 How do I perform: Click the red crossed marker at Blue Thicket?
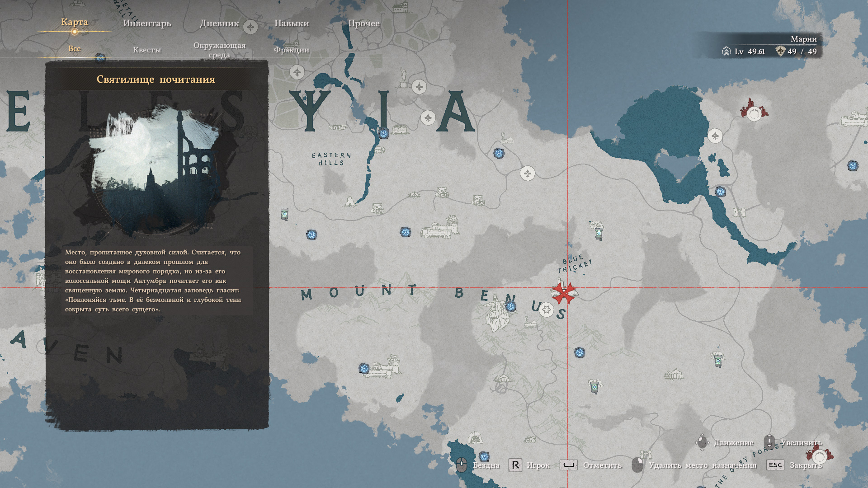pyautogui.click(x=564, y=293)
